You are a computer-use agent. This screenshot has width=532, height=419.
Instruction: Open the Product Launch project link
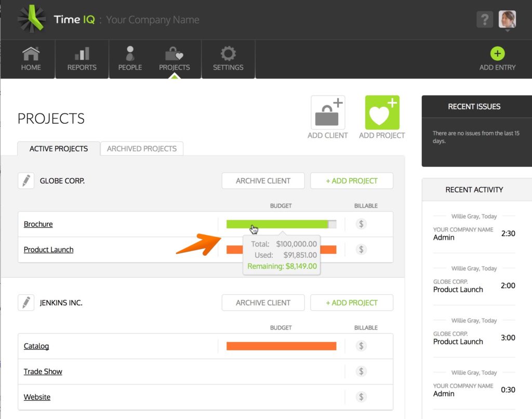48,250
